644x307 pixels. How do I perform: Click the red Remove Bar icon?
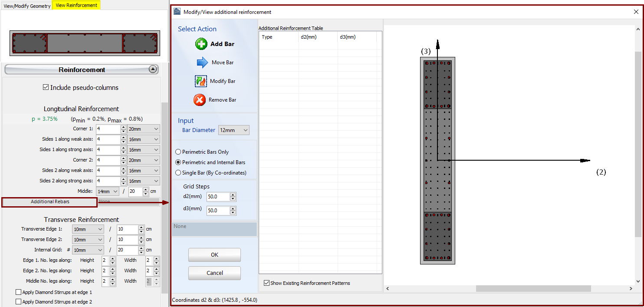(x=200, y=100)
